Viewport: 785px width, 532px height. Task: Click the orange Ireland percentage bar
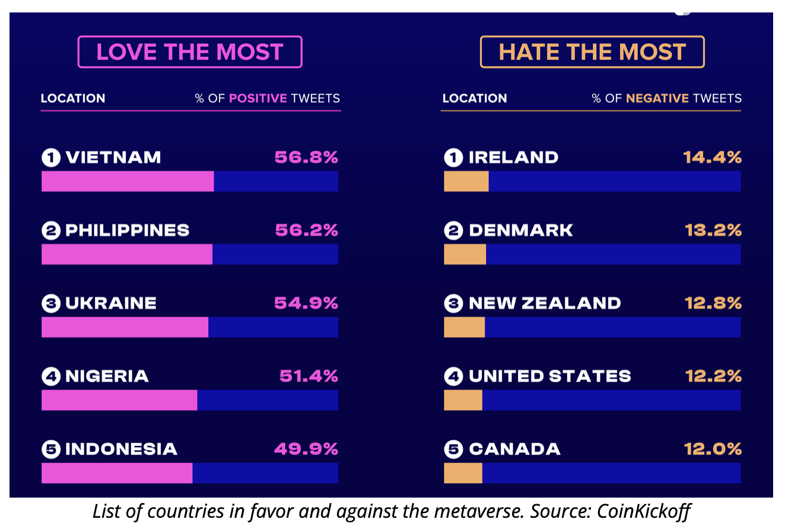pyautogui.click(x=466, y=181)
